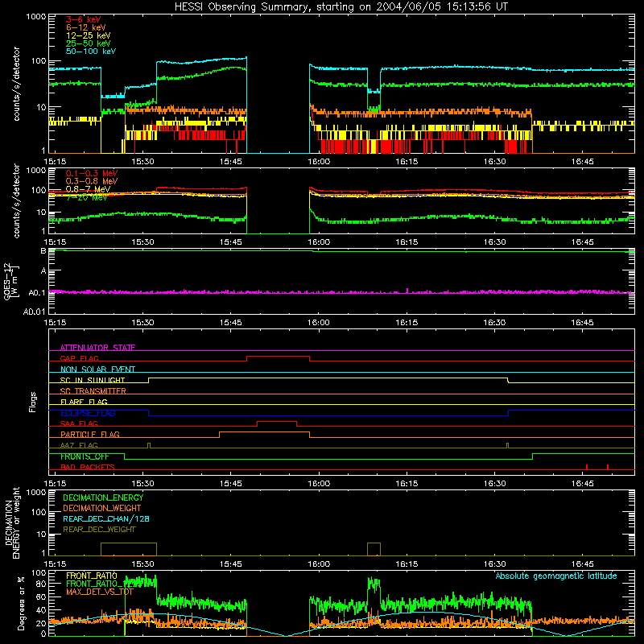The width and height of the screenshot is (644, 644).
Task: Click the DECIMATION_ENERGY legend entry
Action: point(103,497)
